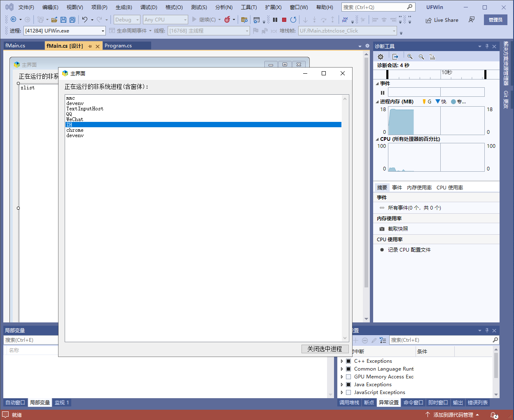
Task: Toggle the C++ Exceptions checkbox
Action: (348, 361)
